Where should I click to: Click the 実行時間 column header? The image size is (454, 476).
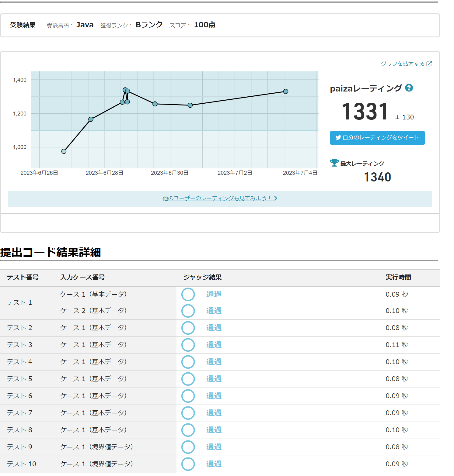tap(398, 277)
